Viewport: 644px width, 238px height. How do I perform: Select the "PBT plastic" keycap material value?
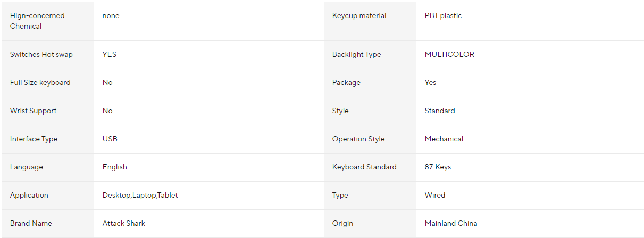pos(443,16)
